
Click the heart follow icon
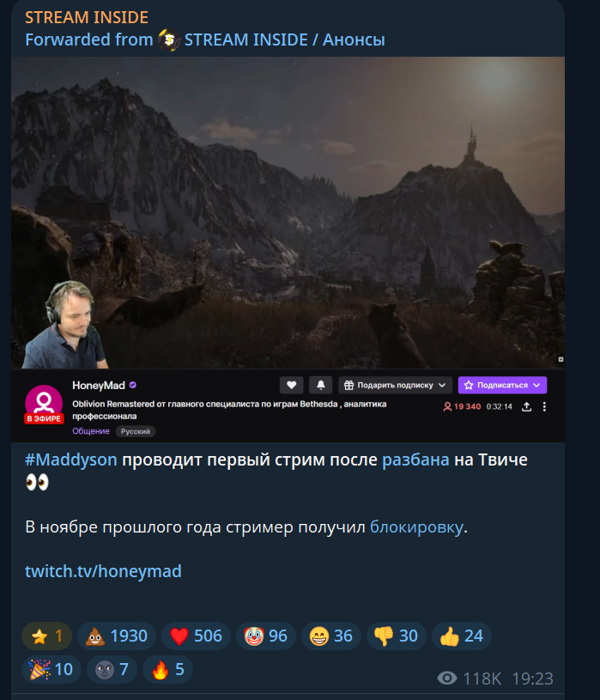pyautogui.click(x=291, y=386)
